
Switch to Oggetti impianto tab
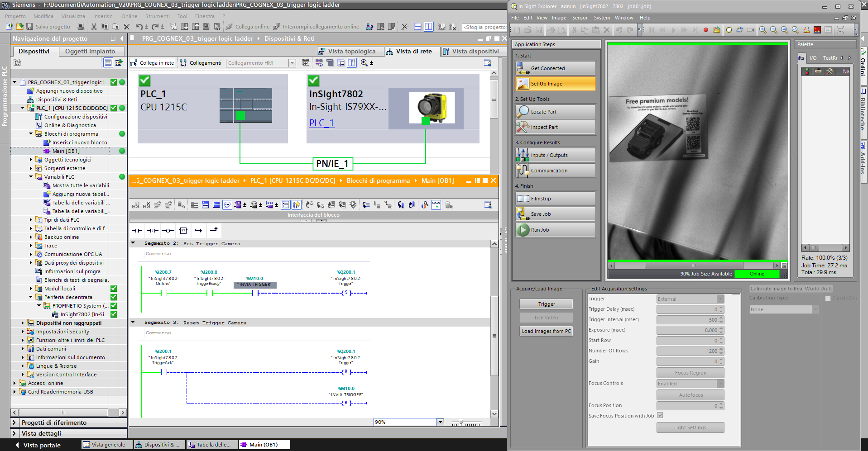tap(90, 51)
